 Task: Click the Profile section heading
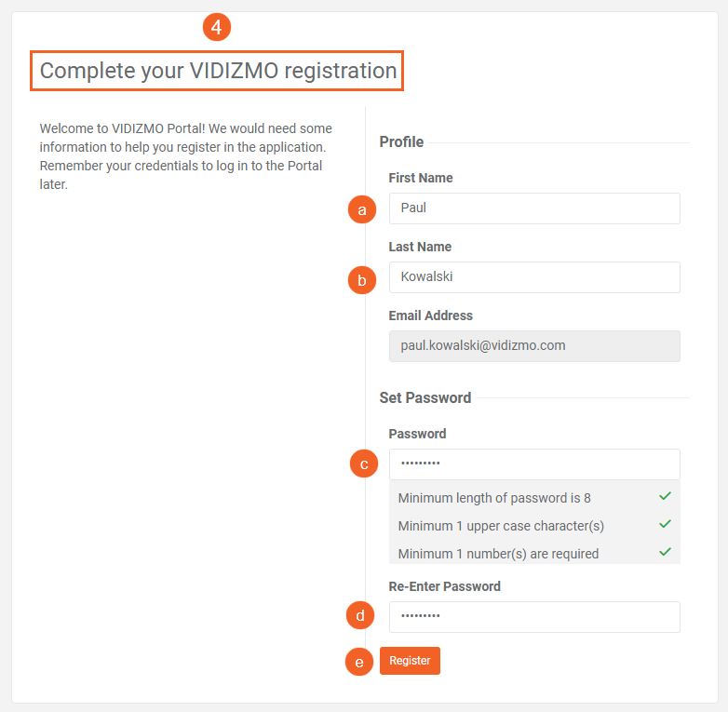(401, 142)
